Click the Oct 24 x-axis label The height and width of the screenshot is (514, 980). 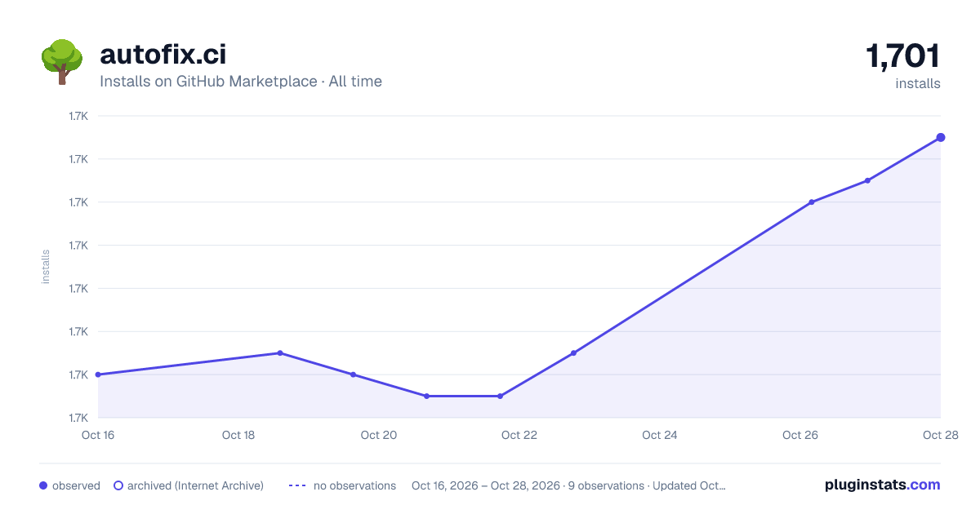click(x=660, y=435)
